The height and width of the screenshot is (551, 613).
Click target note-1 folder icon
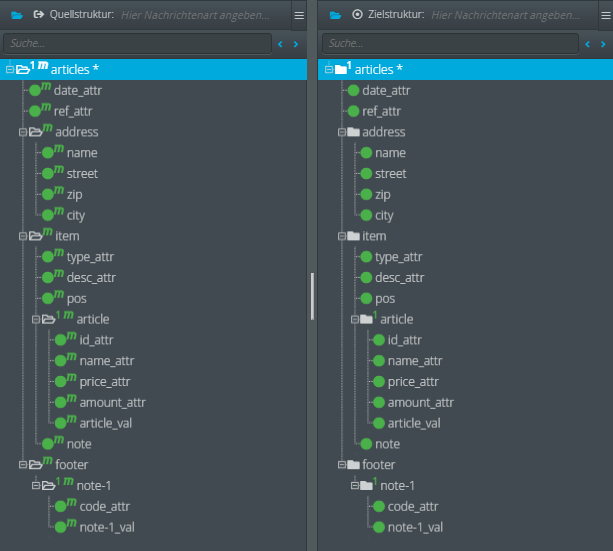coord(366,485)
